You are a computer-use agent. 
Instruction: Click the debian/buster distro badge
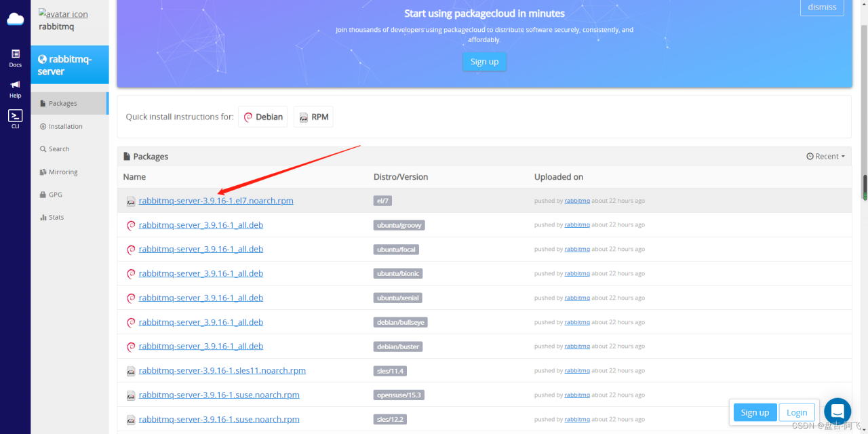click(398, 347)
